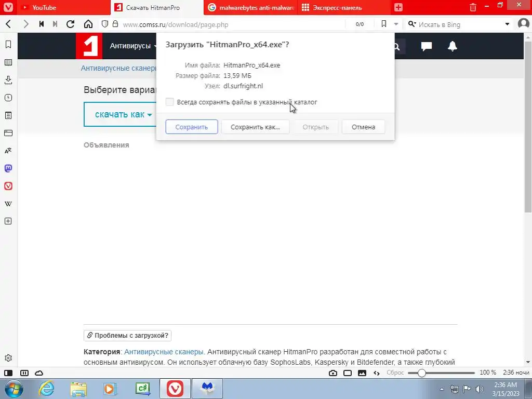Open the Downloads panel
This screenshot has height=399, width=532.
click(x=8, y=80)
